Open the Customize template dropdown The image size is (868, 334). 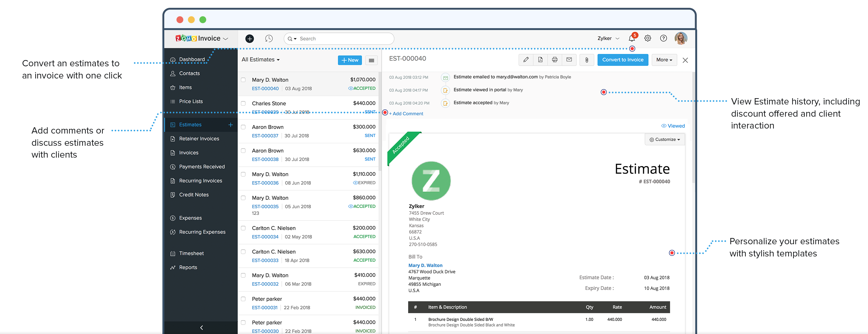pos(665,139)
